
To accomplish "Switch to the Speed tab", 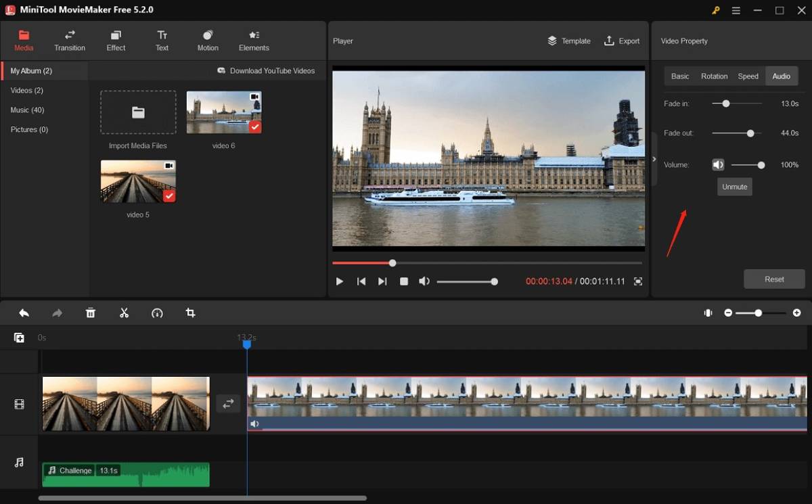I will tap(748, 76).
